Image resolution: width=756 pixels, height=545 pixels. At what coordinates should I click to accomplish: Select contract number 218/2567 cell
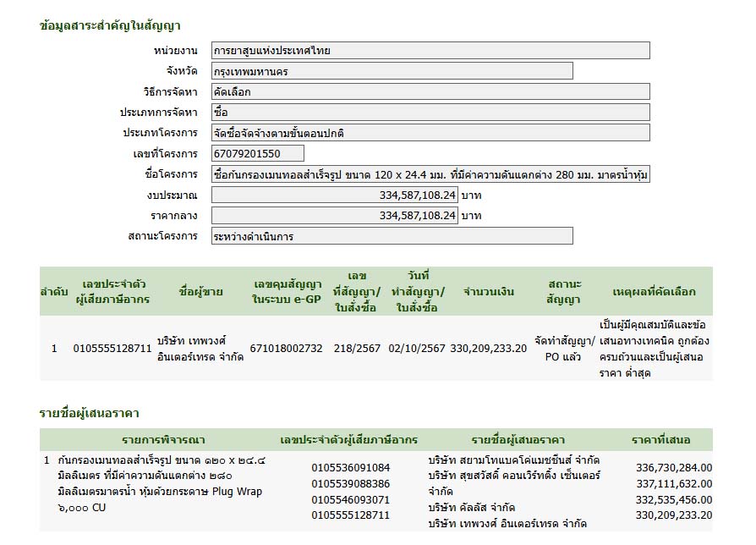pyautogui.click(x=356, y=348)
